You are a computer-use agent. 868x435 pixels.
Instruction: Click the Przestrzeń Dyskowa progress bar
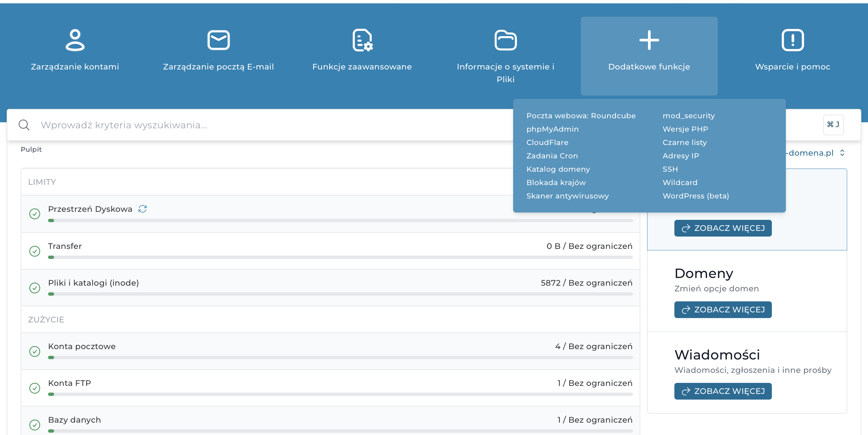(x=340, y=221)
